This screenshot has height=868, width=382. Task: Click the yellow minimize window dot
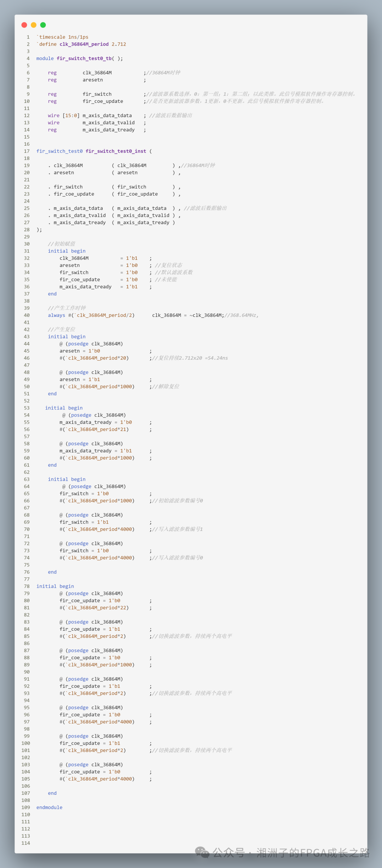(34, 25)
